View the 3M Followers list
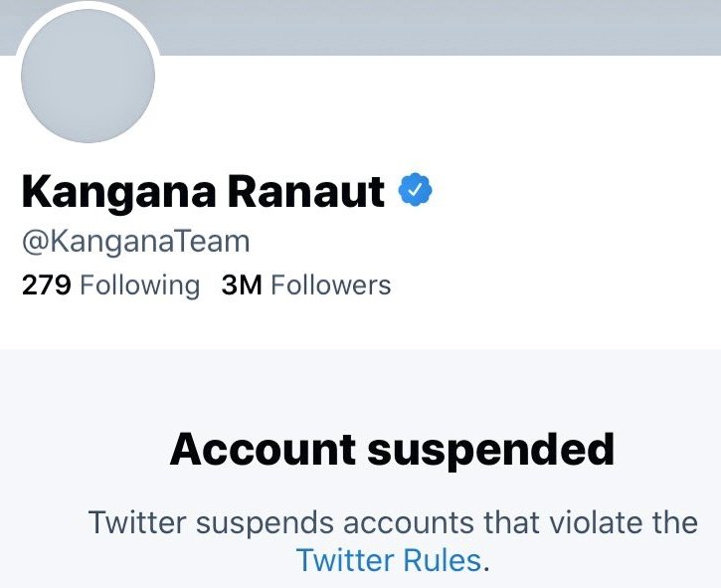The image size is (721, 588). [x=306, y=285]
